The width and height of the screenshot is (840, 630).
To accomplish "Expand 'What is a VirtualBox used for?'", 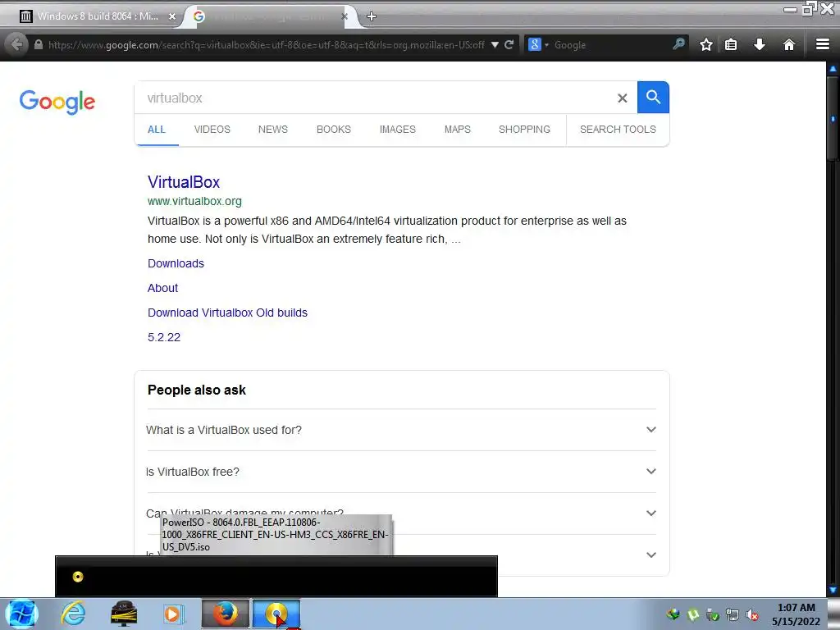I will tap(400, 430).
